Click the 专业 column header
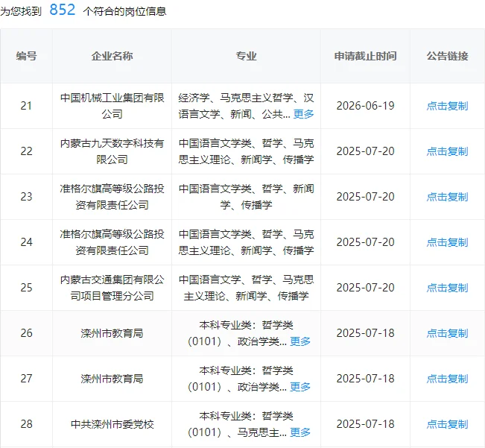Image resolution: width=485 pixels, height=448 pixels. point(246,56)
